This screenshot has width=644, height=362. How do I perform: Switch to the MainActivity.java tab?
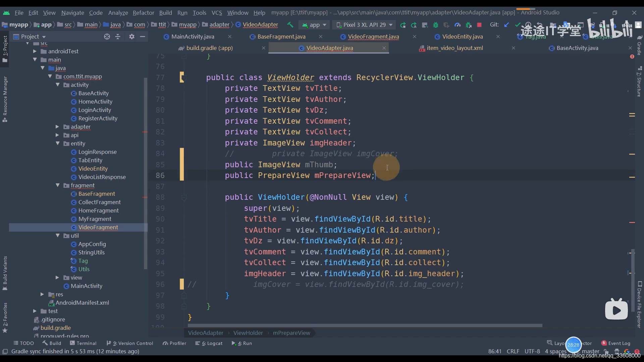tap(193, 37)
